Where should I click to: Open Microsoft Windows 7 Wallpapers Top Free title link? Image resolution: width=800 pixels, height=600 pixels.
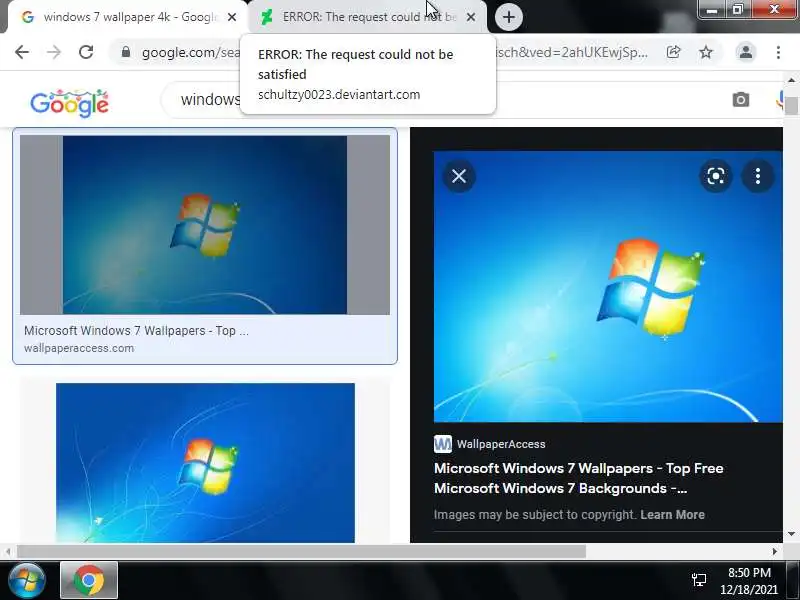click(x=579, y=478)
